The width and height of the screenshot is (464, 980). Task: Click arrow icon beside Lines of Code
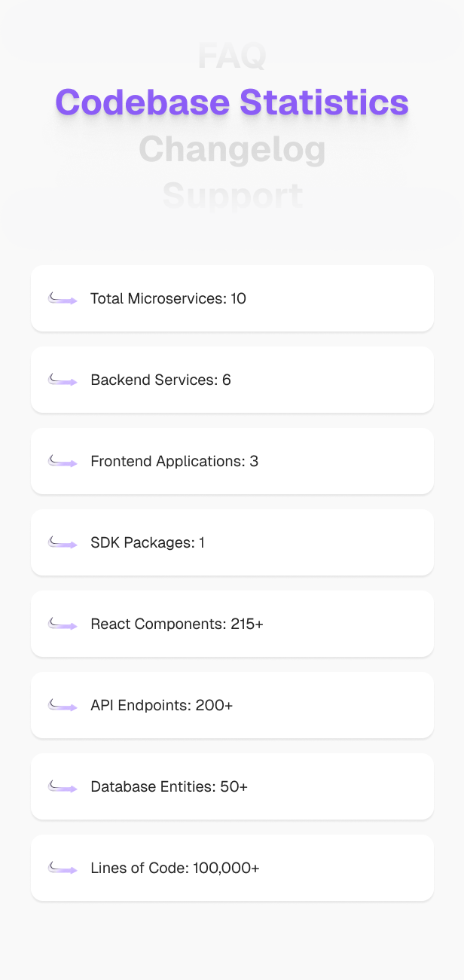63,868
